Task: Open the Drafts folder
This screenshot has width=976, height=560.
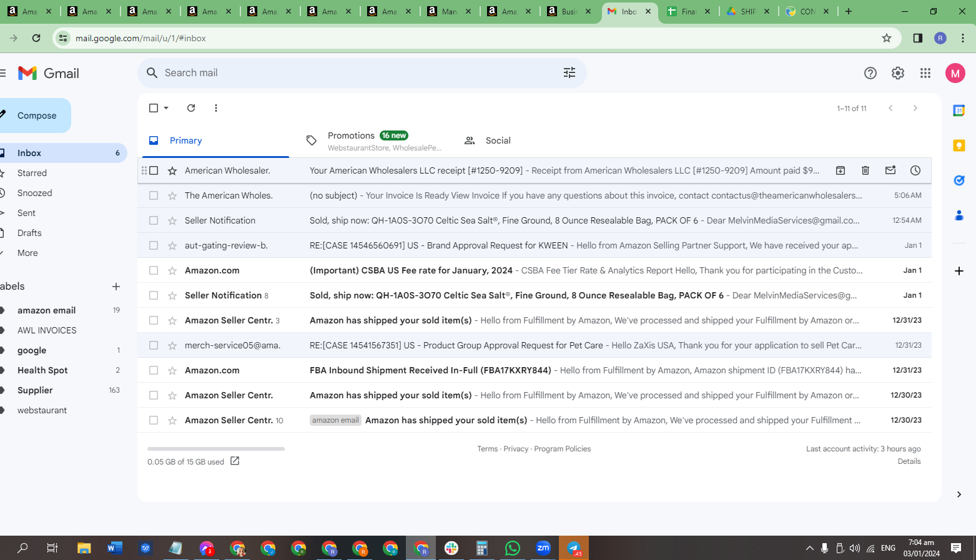Action: pyautogui.click(x=29, y=233)
